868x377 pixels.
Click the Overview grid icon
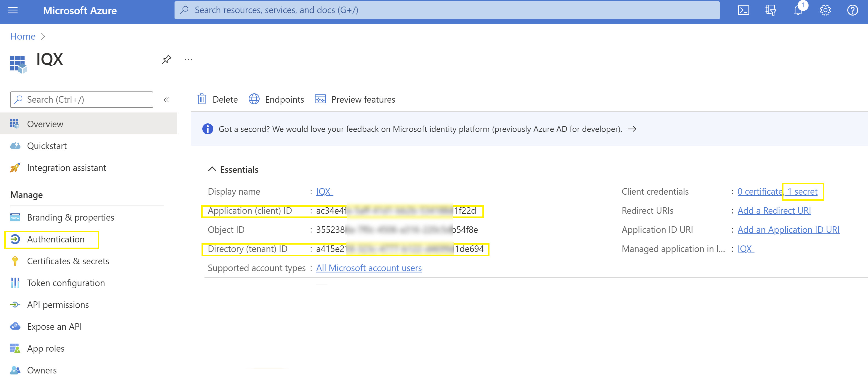point(15,124)
